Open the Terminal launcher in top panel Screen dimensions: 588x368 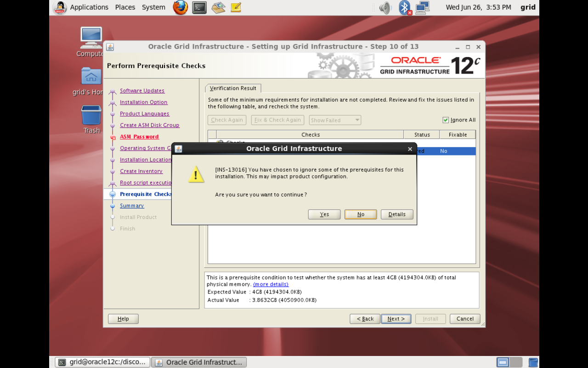199,7
